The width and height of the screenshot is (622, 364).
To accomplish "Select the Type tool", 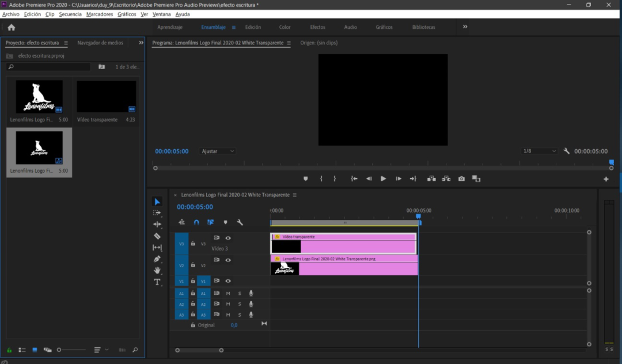I will pyautogui.click(x=157, y=282).
